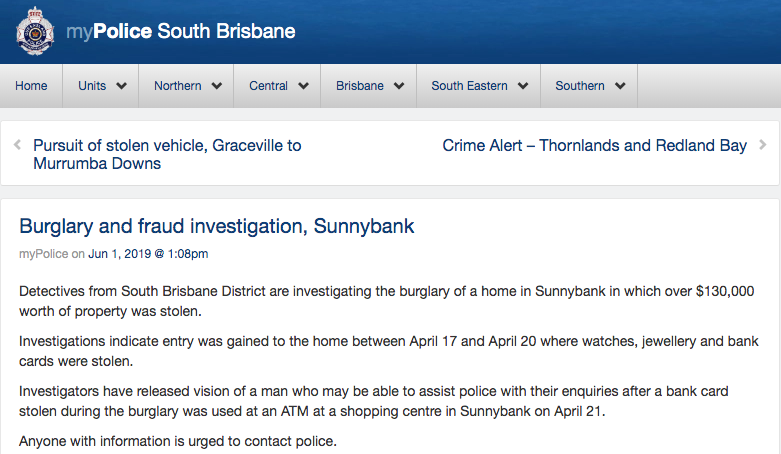Click the previous post left arrow icon
Screen dimensions: 781x454
[x=17, y=145]
